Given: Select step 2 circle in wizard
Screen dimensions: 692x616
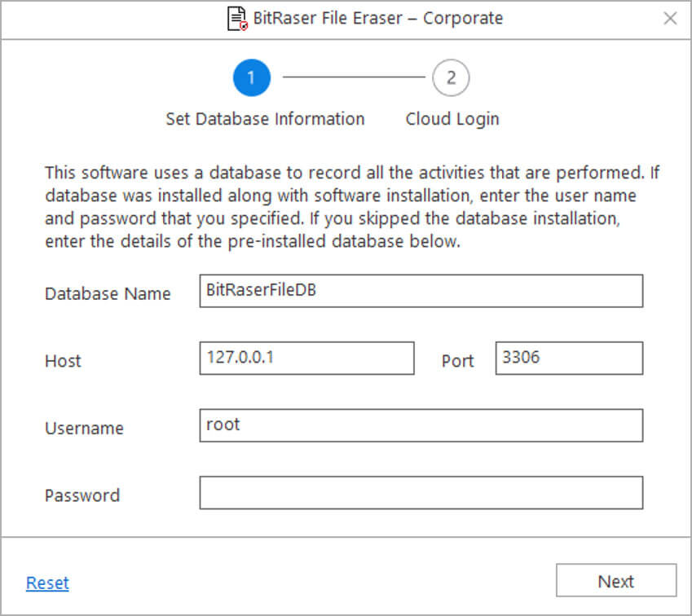Looking at the screenshot, I should (451, 77).
